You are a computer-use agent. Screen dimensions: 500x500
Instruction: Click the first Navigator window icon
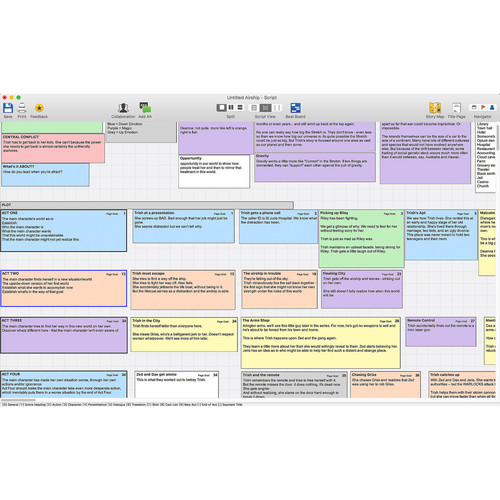click(x=474, y=107)
